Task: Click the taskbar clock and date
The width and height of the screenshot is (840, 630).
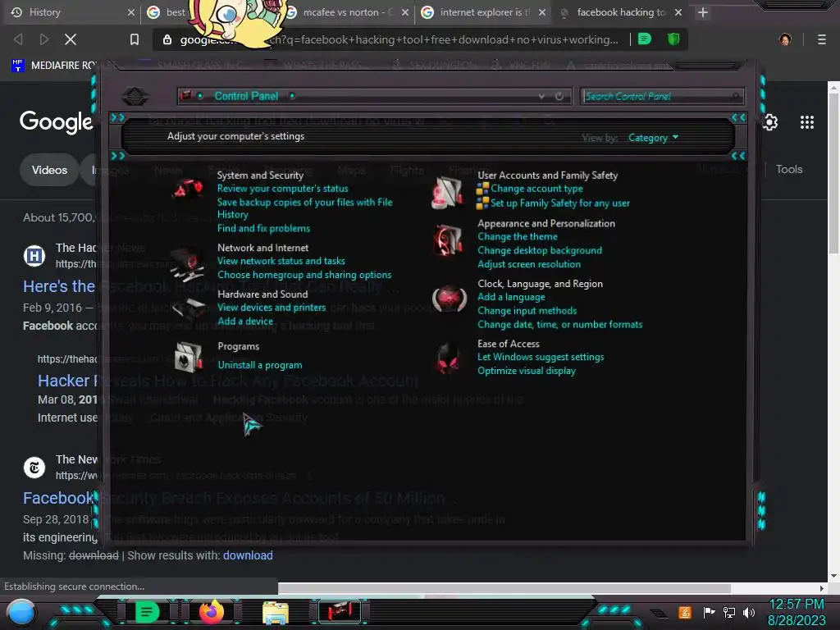Action: 797,612
